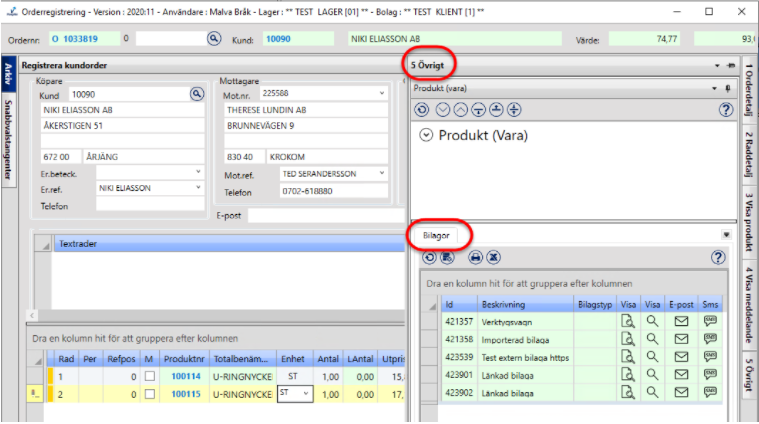Viewport: 759px width, 424px height.
Task: Send Verktygsvagn attachment via the E-post icon
Action: [x=681, y=322]
